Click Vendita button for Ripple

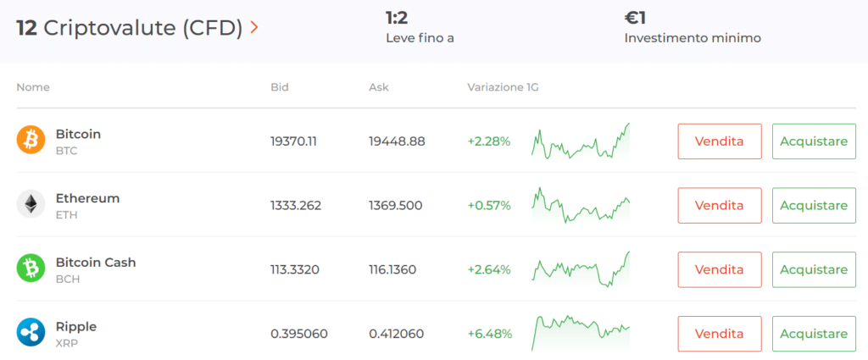[x=720, y=334]
